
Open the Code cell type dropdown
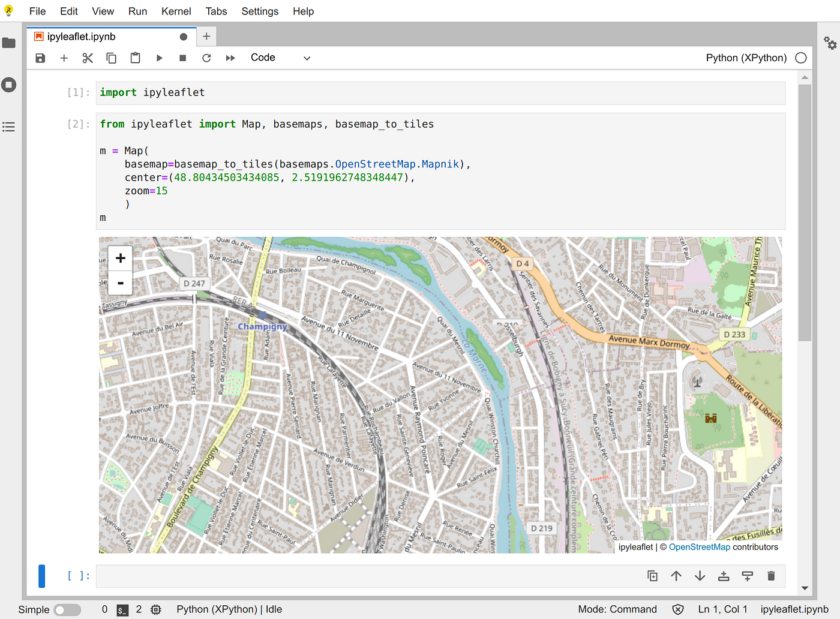tap(280, 58)
